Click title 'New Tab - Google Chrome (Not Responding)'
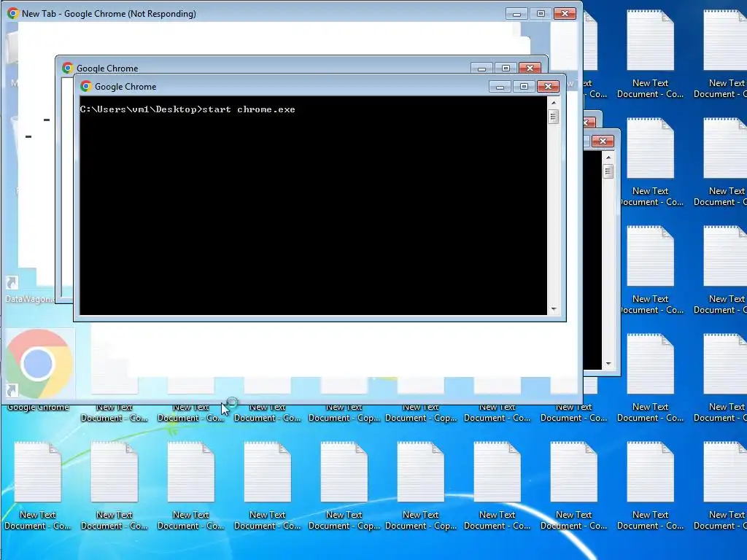This screenshot has height=560, width=747. click(109, 14)
